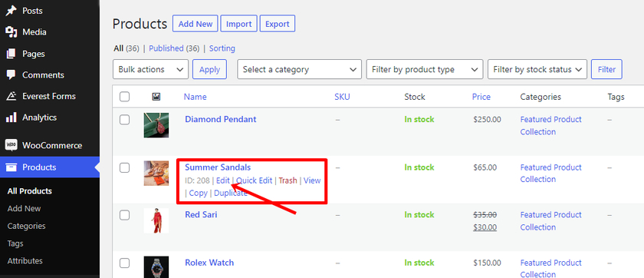Open Red Sari's Featured Product Collection category
The width and height of the screenshot is (644, 278).
pyautogui.click(x=550, y=221)
